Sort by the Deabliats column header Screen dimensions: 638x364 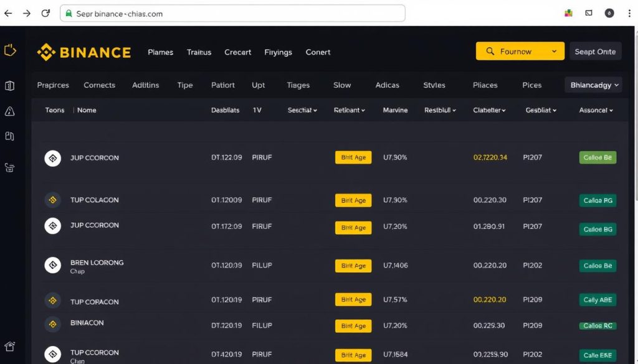225,110
